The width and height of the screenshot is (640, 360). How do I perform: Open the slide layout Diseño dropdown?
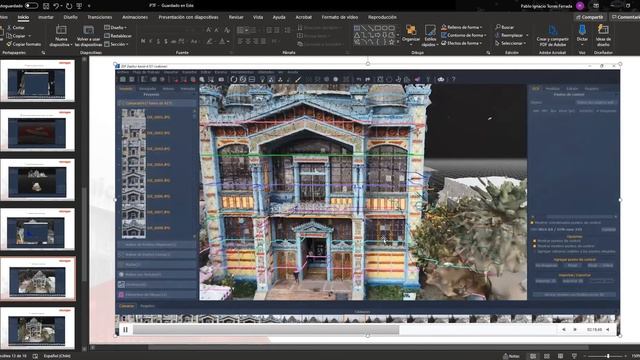[116, 27]
